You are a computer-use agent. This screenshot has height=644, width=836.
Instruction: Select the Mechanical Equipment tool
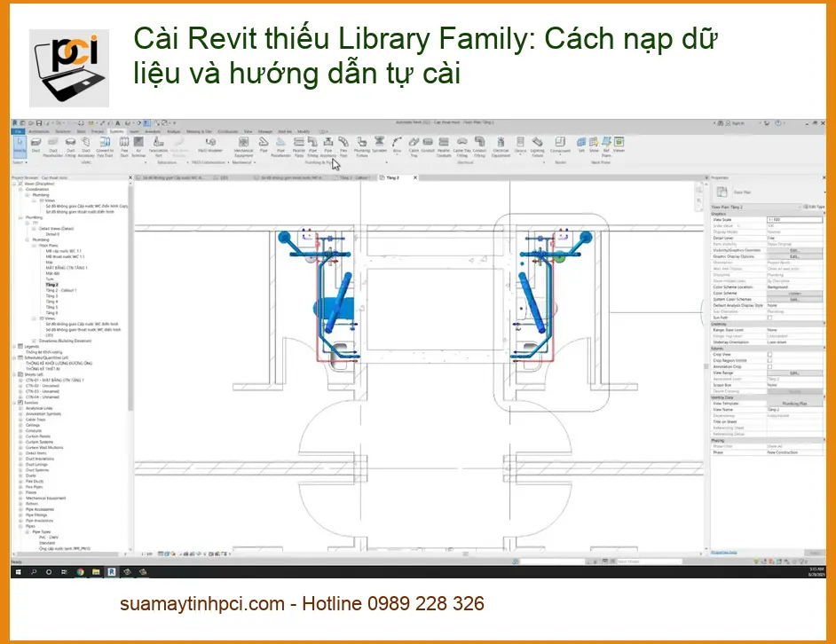coord(244,146)
